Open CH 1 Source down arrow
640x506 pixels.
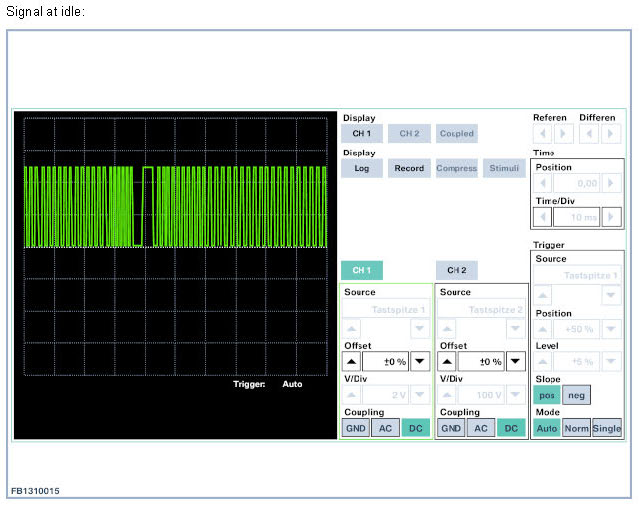tap(420, 329)
